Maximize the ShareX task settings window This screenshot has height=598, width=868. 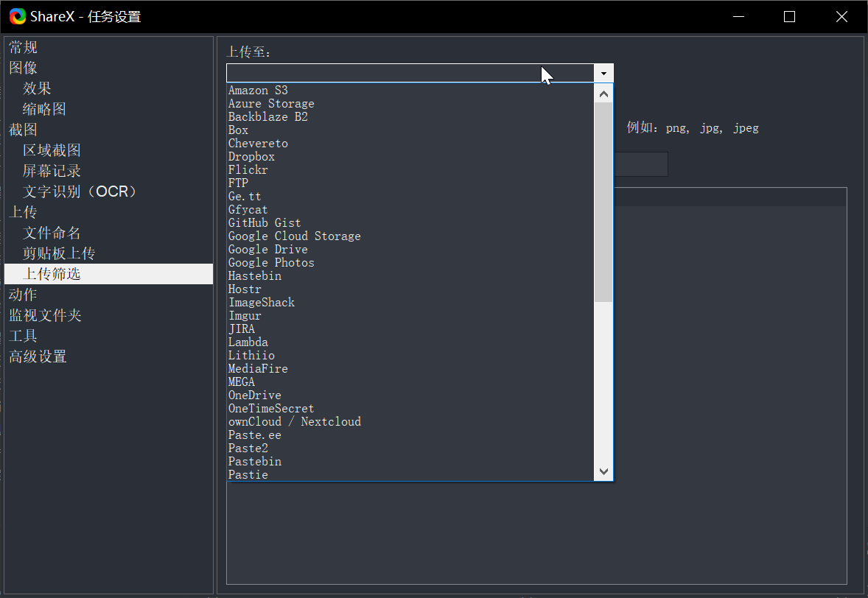point(789,17)
